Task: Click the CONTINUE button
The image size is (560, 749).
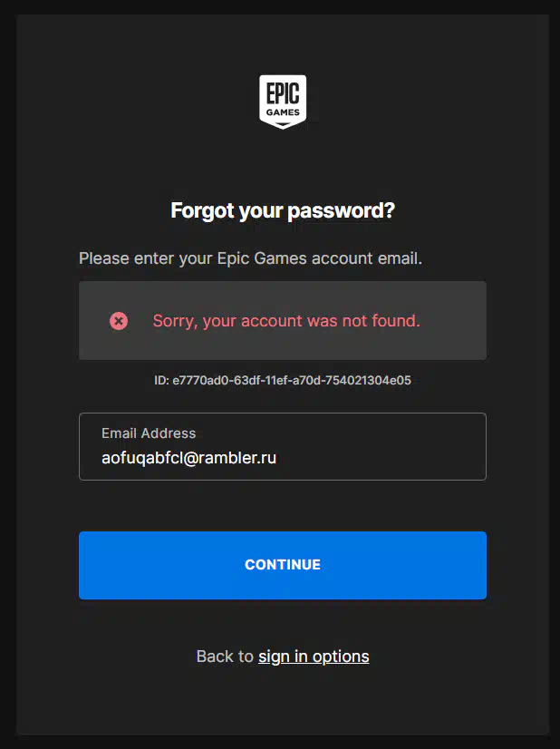Action: tap(283, 565)
